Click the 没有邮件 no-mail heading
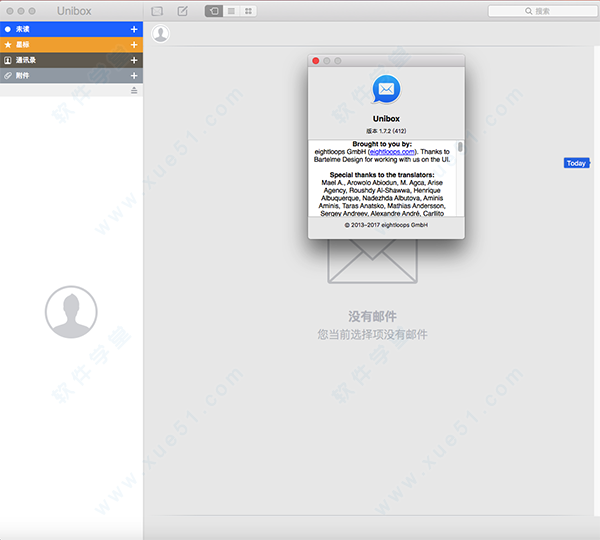This screenshot has height=540, width=600. pos(372,316)
